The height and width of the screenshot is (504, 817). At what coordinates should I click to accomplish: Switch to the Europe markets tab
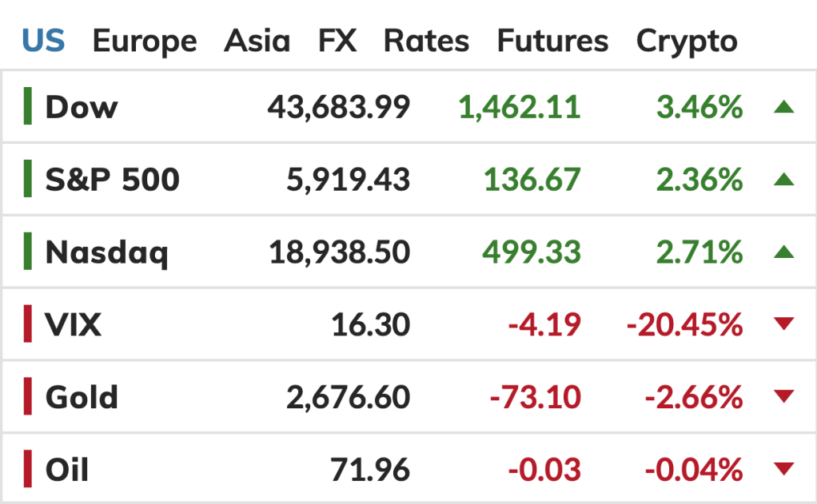[x=144, y=41]
